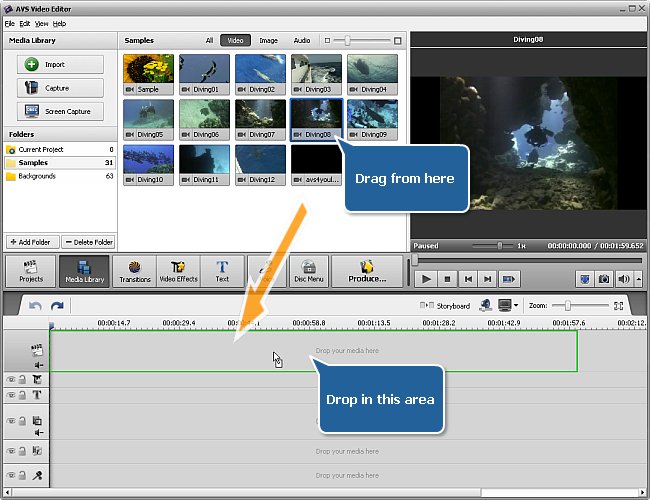Select the Image filter tab
650x500 pixels.
pos(269,40)
